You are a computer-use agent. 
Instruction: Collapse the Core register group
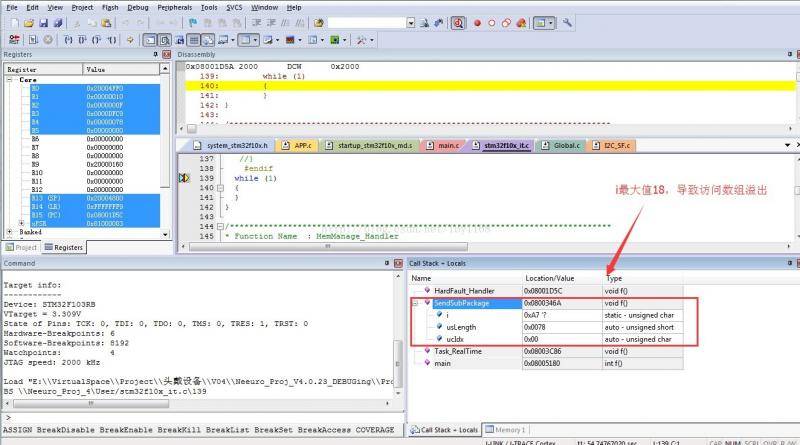[x=10, y=79]
